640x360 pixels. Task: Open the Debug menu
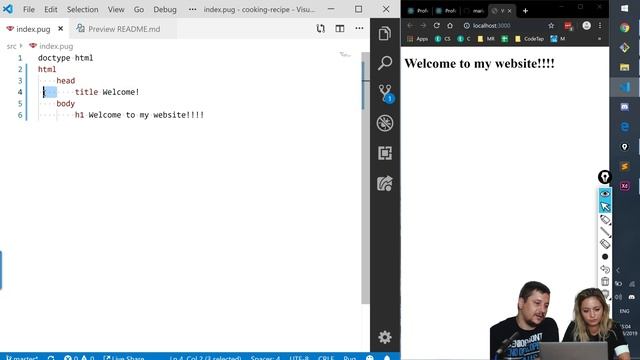(165, 9)
